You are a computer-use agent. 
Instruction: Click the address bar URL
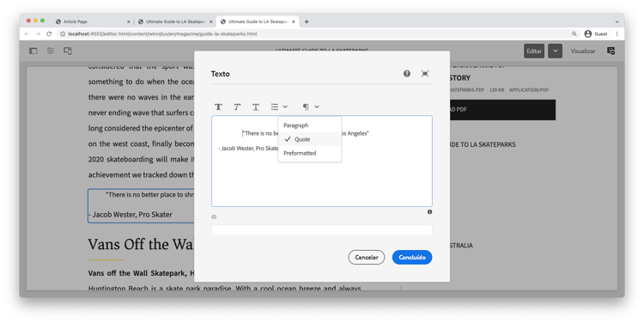point(162,34)
